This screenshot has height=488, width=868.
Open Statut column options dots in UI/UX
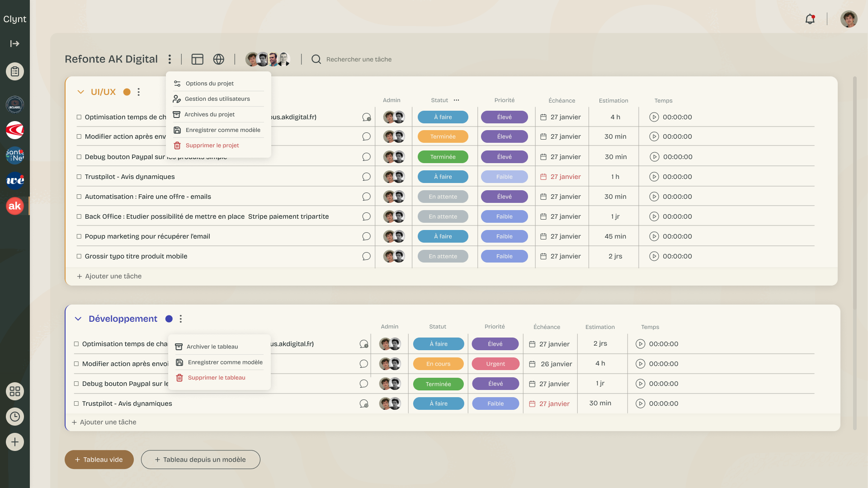(456, 100)
